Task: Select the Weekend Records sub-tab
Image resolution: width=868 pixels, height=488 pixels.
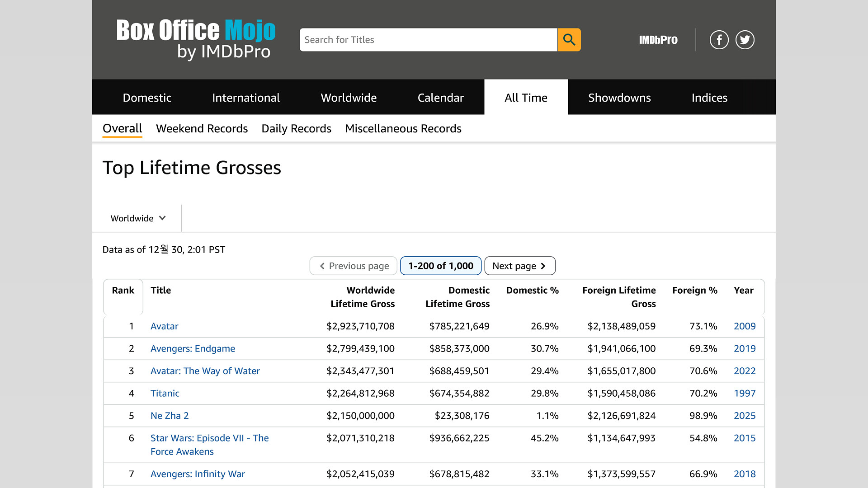Action: click(202, 129)
